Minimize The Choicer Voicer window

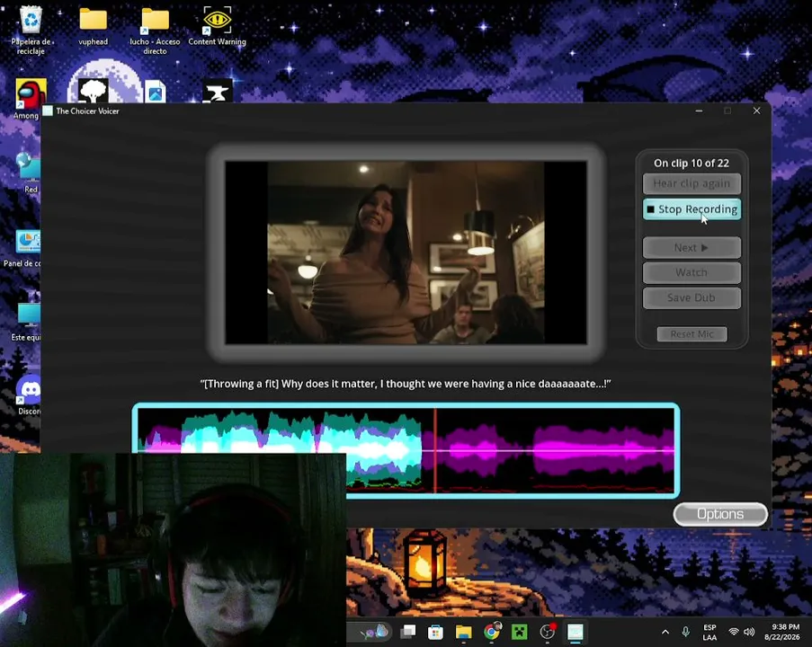(699, 111)
